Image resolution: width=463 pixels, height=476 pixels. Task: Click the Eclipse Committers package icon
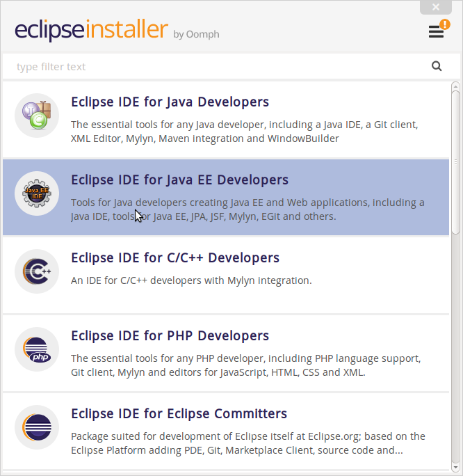tap(37, 427)
